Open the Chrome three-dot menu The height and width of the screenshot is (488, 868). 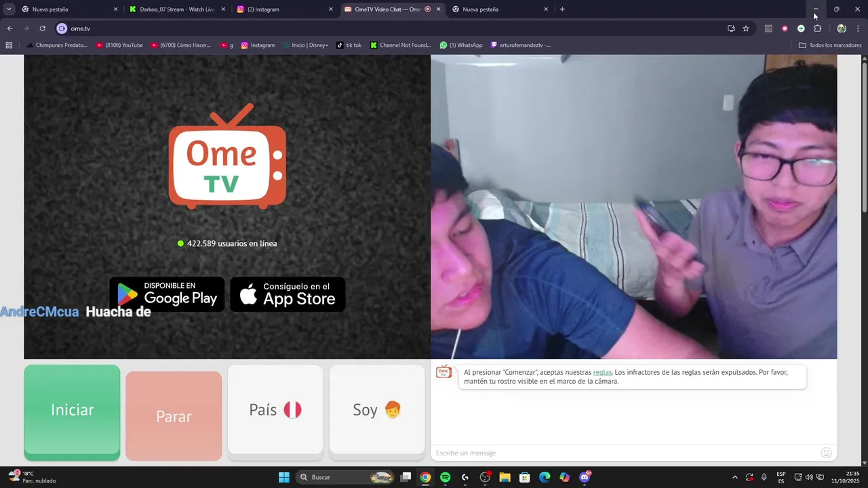[x=859, y=28]
